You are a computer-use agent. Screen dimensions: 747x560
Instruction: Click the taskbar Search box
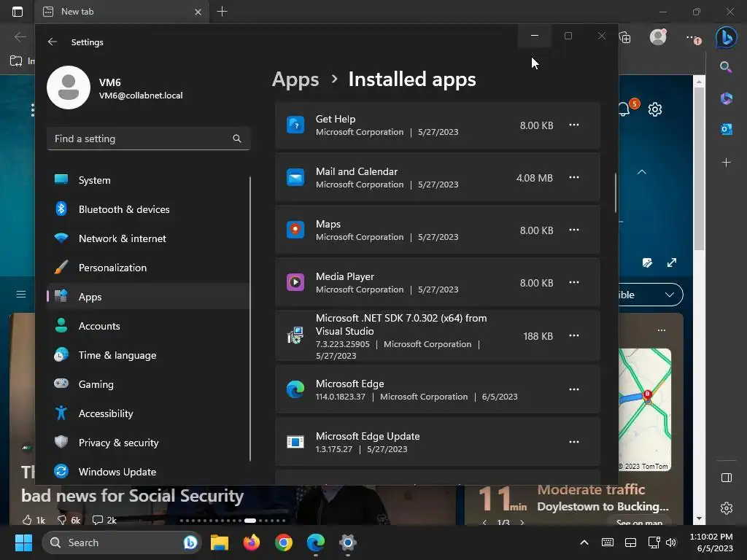pyautogui.click(x=122, y=542)
